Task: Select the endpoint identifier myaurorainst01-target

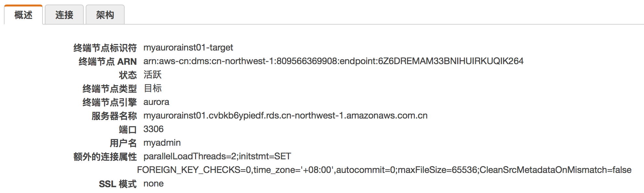Action: point(188,48)
